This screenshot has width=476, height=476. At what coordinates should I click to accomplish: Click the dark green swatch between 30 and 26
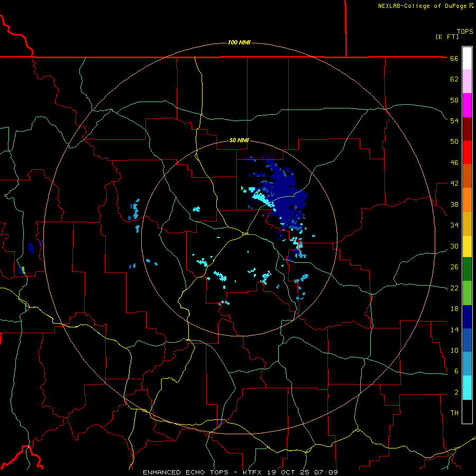tap(467, 269)
